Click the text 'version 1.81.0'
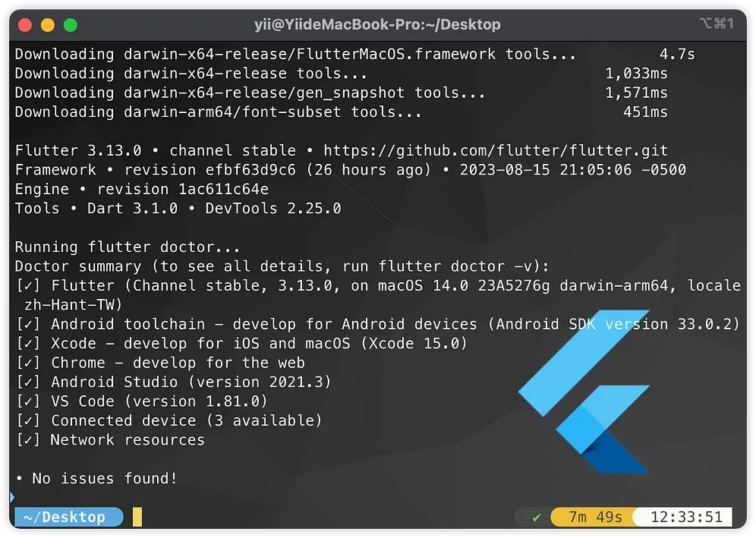 pyautogui.click(x=197, y=401)
